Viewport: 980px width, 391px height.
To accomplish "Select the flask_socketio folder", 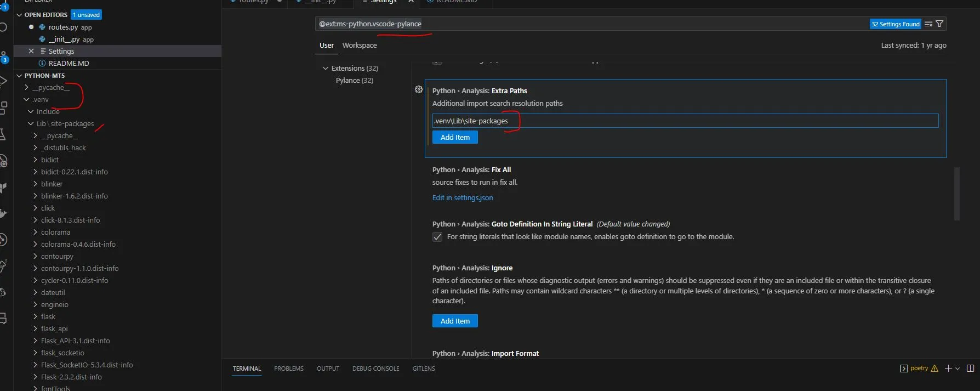I will click(62, 353).
